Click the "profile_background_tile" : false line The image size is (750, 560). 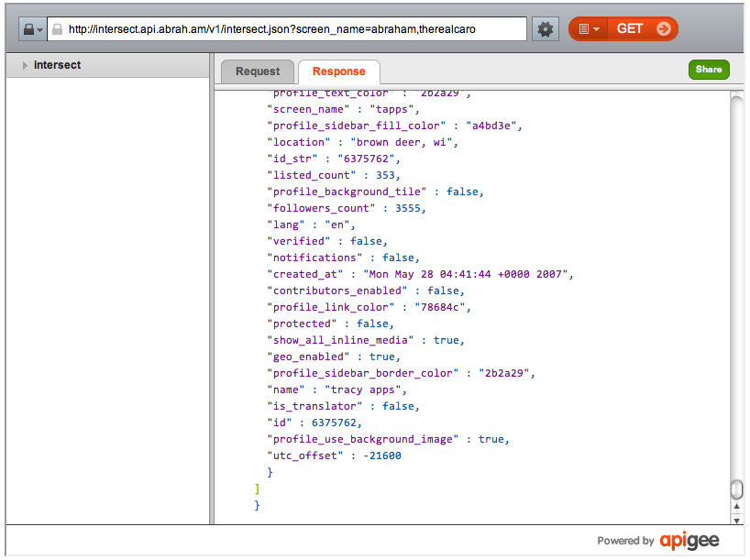click(375, 192)
